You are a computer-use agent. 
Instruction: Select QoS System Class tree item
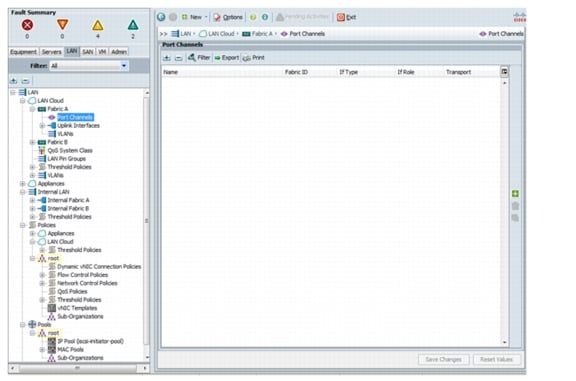click(x=70, y=150)
